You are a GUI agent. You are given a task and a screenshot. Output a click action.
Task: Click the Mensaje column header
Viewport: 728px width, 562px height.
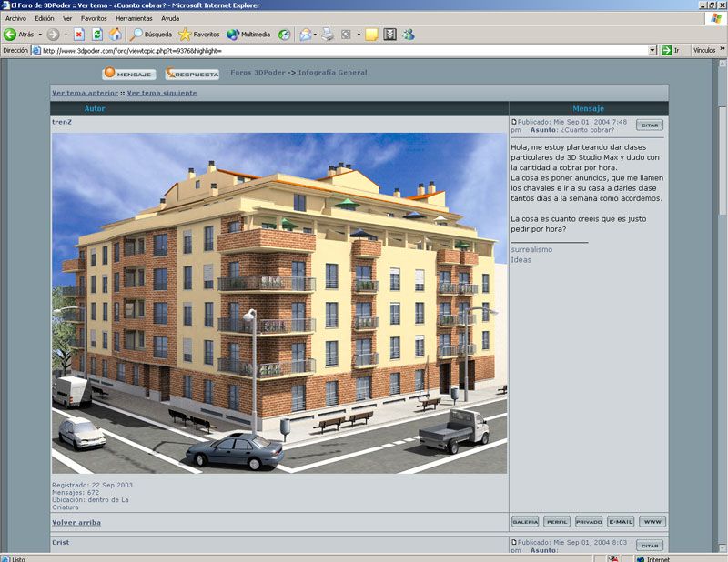[x=588, y=108]
